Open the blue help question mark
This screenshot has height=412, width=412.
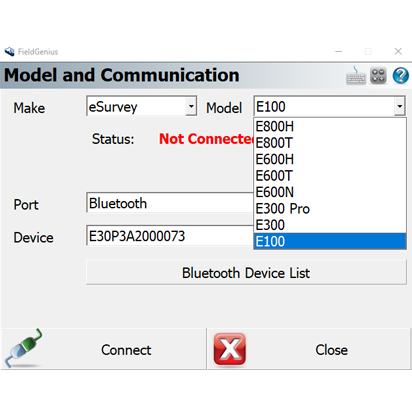[401, 75]
